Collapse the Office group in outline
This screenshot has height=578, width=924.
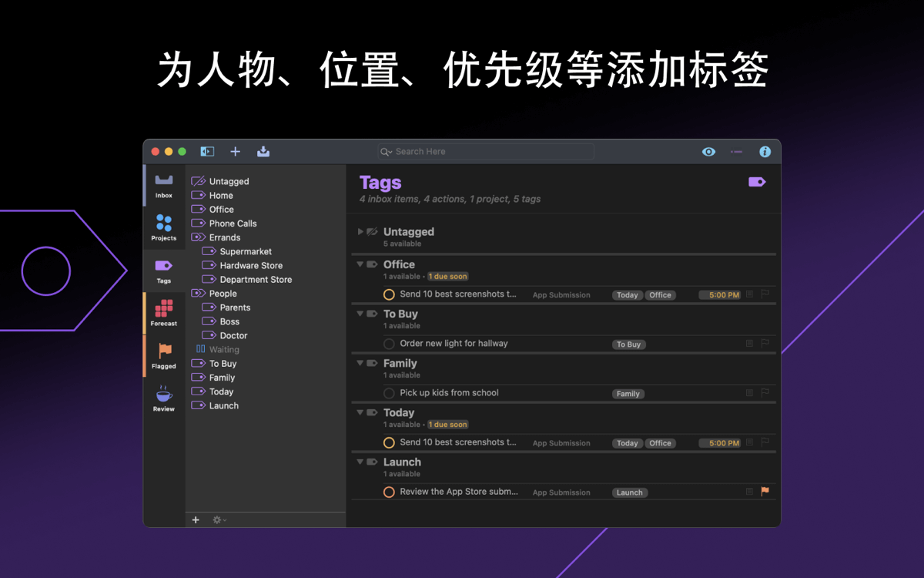[x=360, y=264]
